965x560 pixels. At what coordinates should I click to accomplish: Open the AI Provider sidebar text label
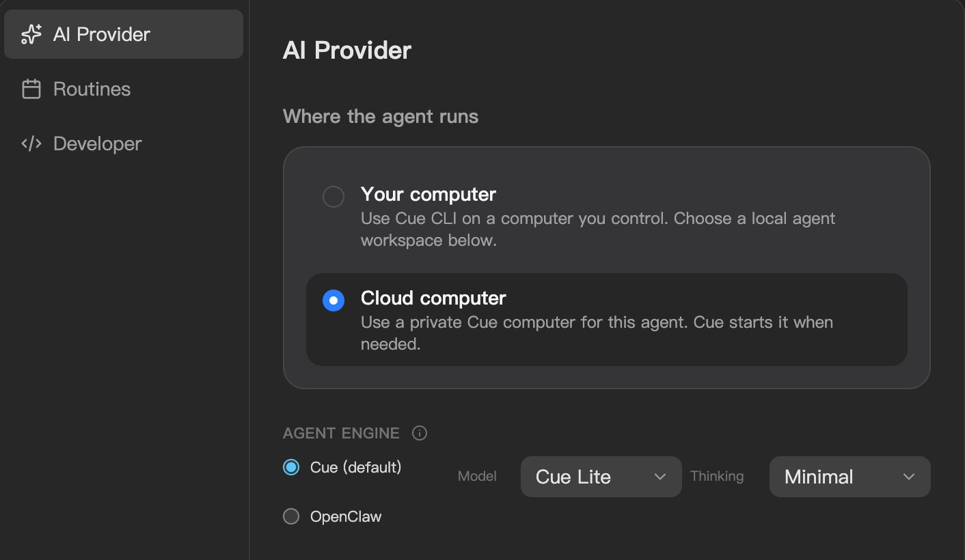click(x=102, y=34)
